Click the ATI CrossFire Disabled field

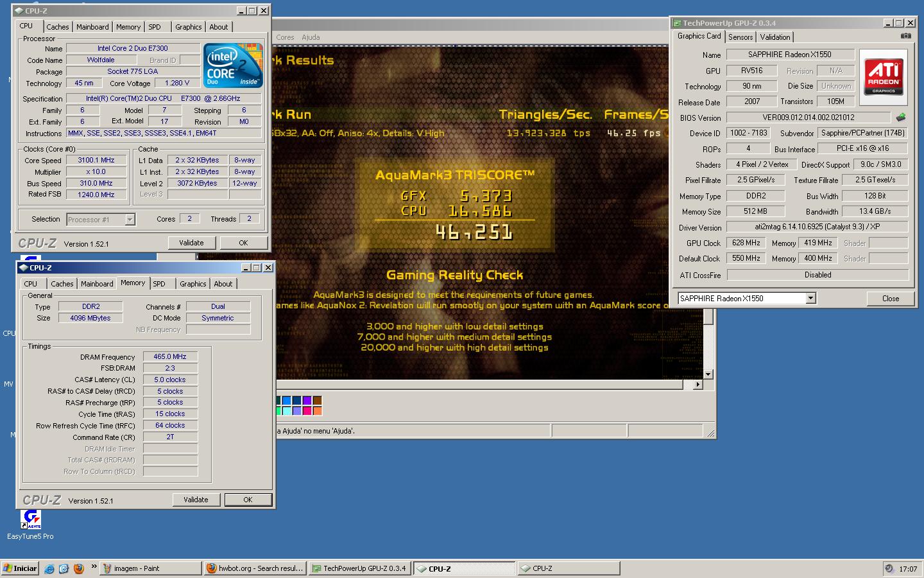point(817,274)
